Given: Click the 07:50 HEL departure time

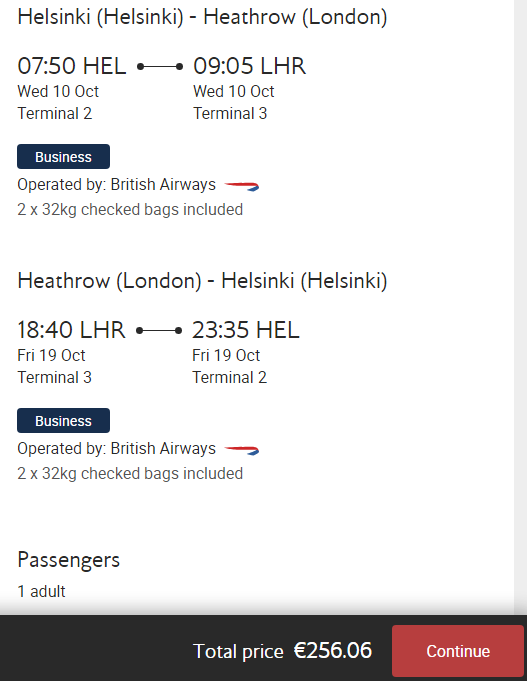Looking at the screenshot, I should (x=72, y=66).
